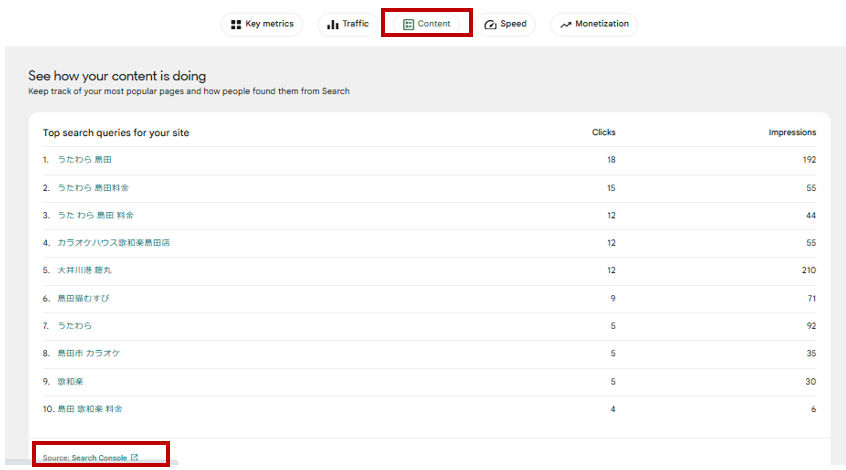Click the external link icon beside Search Console
The width and height of the screenshot is (846, 470).
pos(134,458)
